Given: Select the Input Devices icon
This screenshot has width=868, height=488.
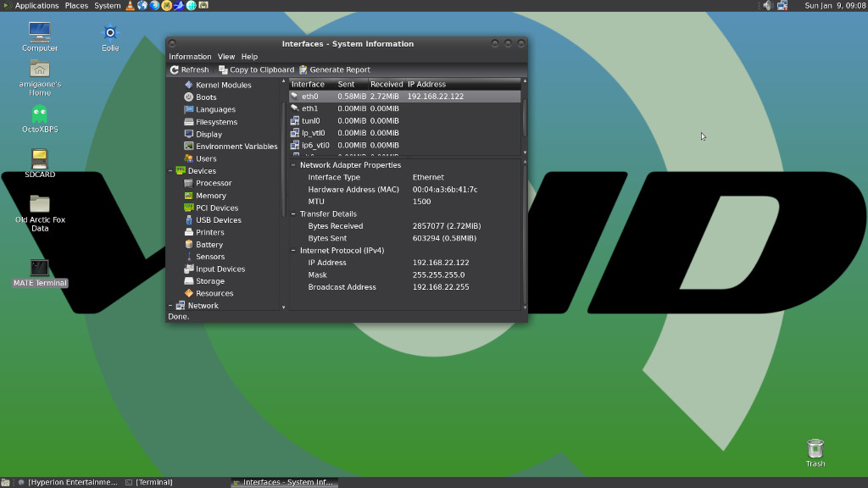Looking at the screenshot, I should pos(189,269).
